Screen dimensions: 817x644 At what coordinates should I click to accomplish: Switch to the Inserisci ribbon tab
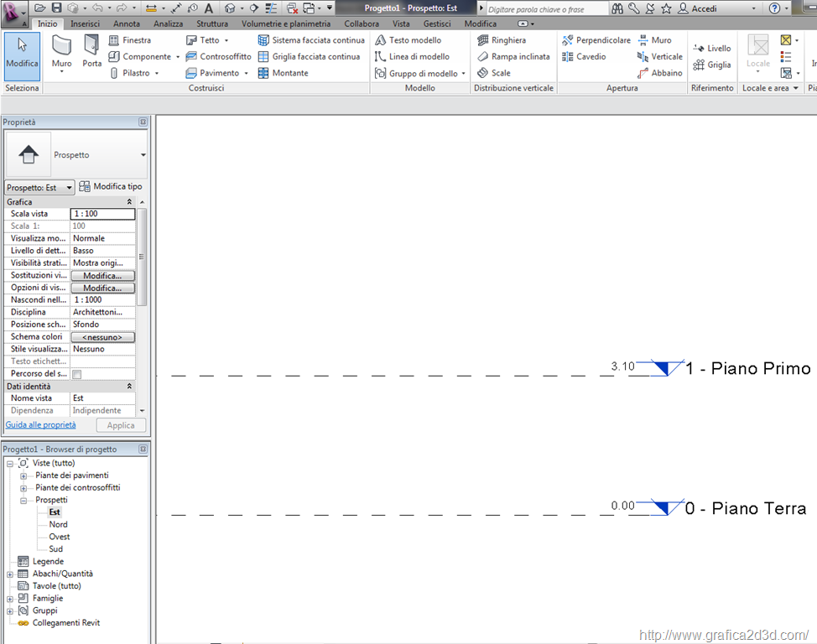pyautogui.click(x=85, y=23)
